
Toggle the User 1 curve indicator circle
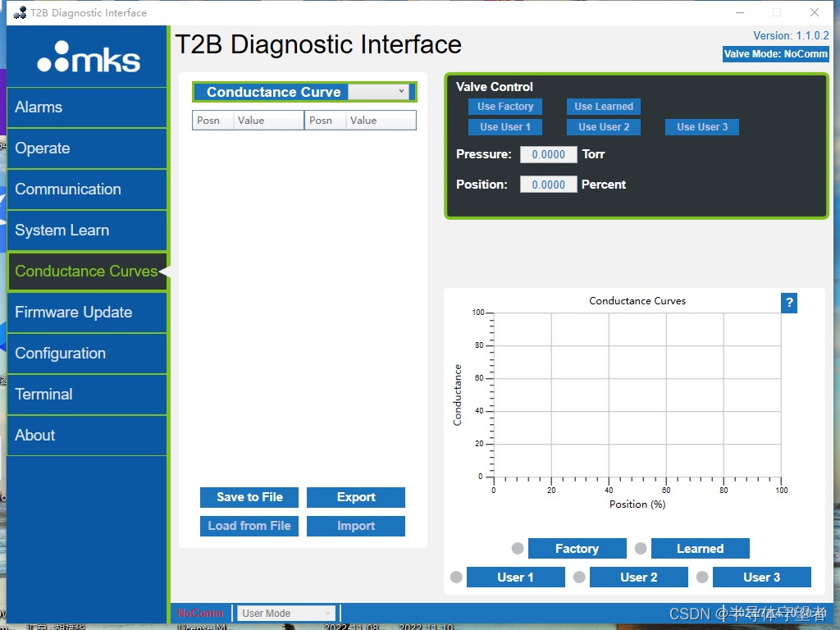456,577
